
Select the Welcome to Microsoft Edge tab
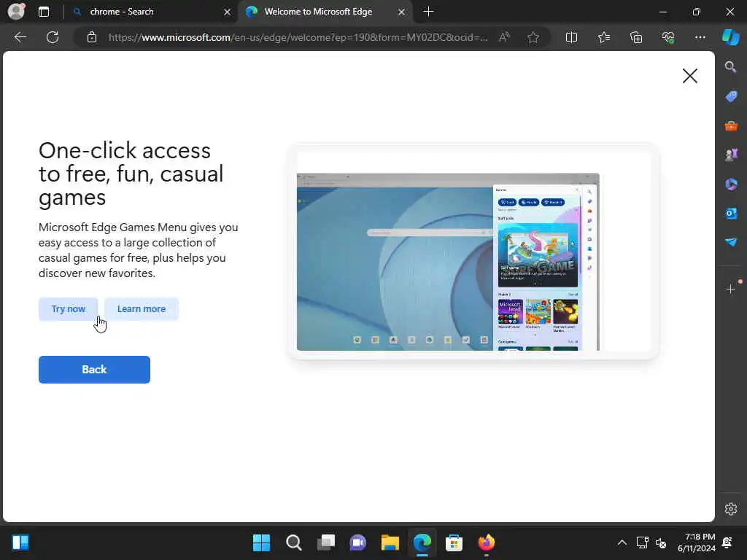(x=325, y=12)
